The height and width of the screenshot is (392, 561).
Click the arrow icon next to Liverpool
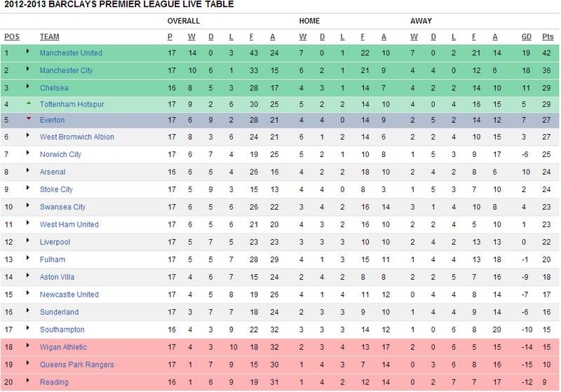[27, 241]
